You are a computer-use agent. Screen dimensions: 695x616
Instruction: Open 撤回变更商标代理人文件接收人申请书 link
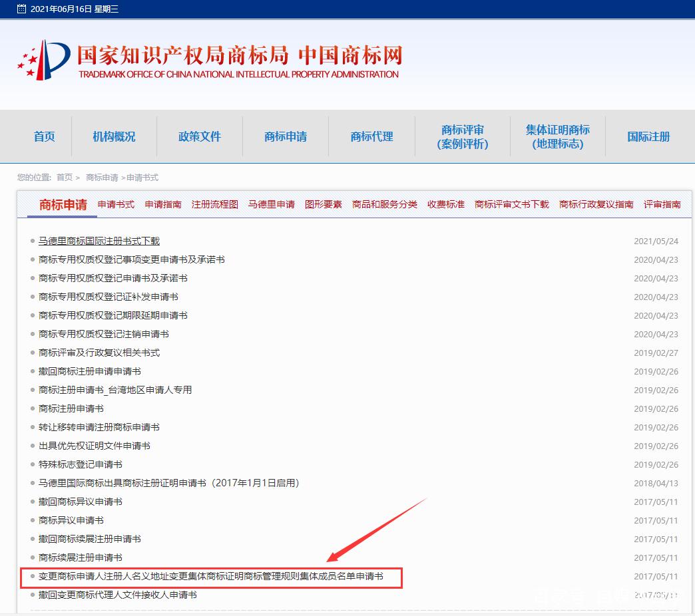[118, 595]
